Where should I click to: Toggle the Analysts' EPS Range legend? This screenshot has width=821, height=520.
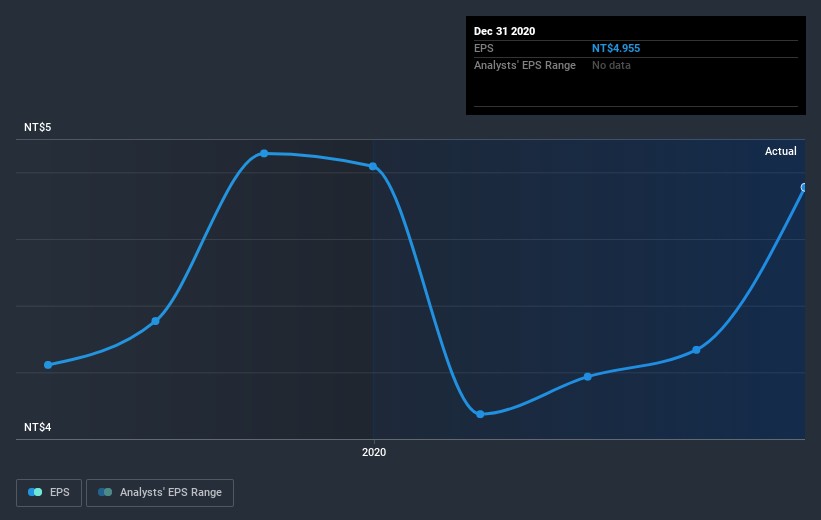(160, 492)
